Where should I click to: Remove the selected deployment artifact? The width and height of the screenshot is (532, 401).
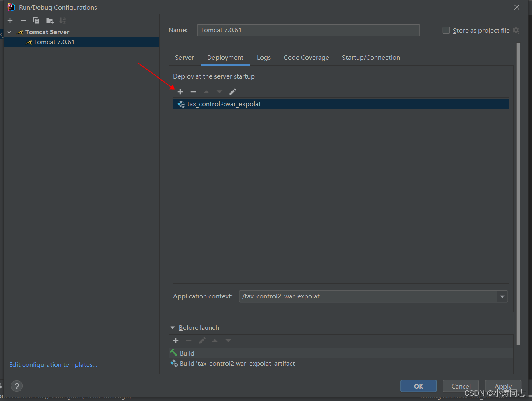193,92
